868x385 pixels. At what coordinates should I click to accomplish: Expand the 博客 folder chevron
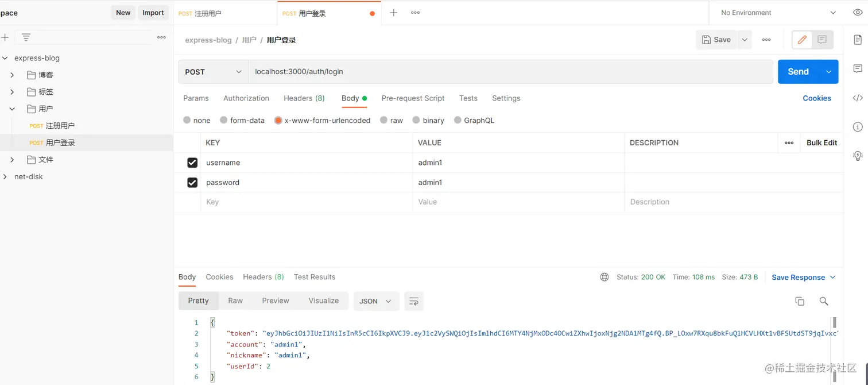tap(13, 75)
